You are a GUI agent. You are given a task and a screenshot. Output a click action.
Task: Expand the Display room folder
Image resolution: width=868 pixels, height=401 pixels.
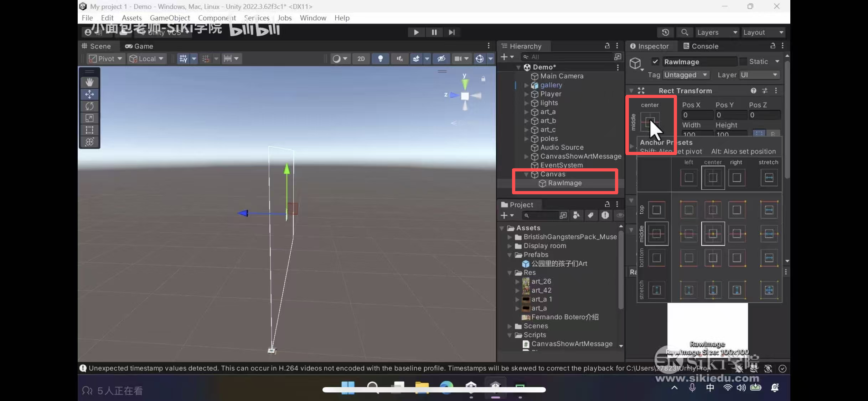(510, 246)
